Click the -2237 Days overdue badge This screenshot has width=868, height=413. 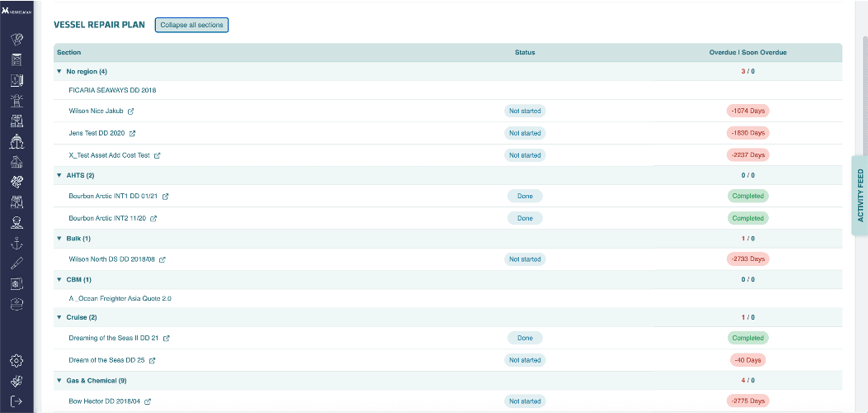pyautogui.click(x=748, y=155)
